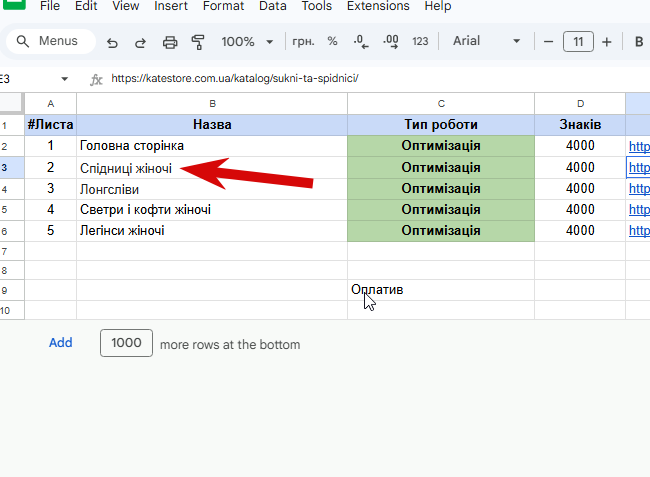Select header cell Знаків
Image resolution: width=650 pixels, height=477 pixels.
click(580, 125)
